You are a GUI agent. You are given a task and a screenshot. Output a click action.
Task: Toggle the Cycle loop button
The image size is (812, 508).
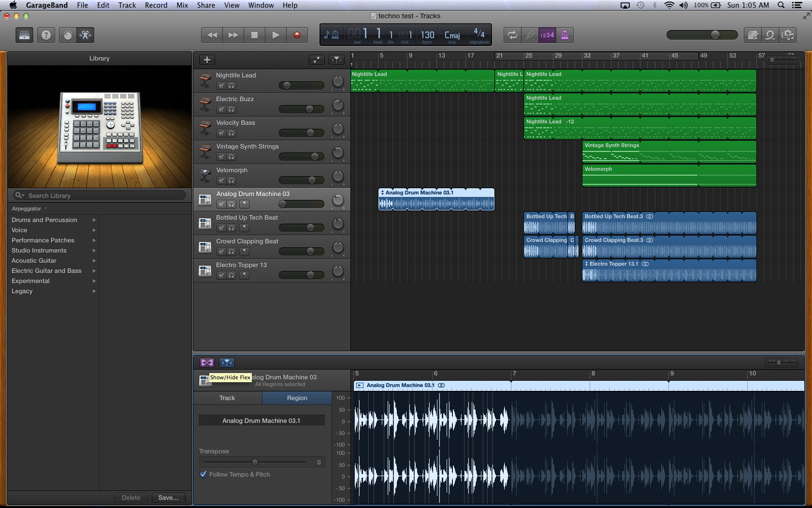(x=512, y=35)
